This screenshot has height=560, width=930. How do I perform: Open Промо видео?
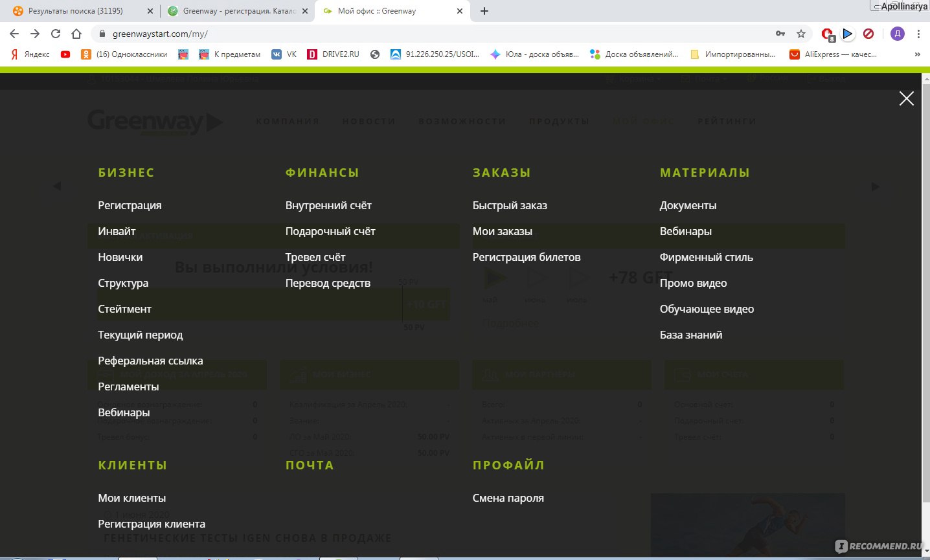point(693,283)
